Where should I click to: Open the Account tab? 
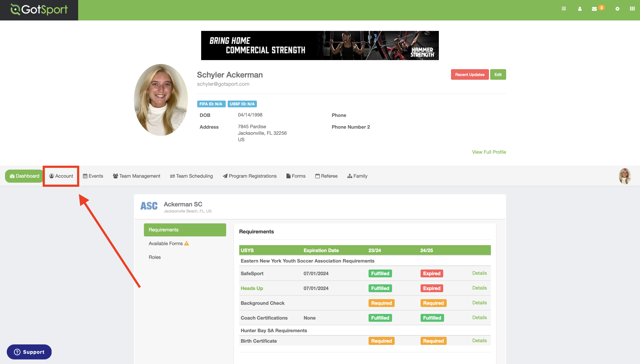(61, 176)
